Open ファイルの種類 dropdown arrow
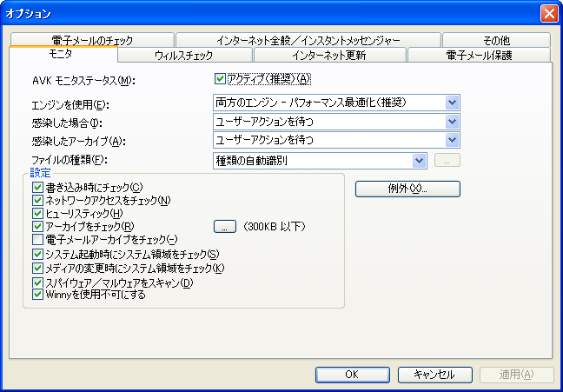The image size is (563, 392). pyautogui.click(x=419, y=161)
